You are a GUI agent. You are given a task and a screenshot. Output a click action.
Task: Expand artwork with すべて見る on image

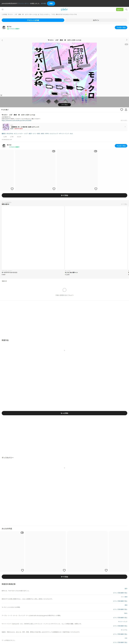point(64,105)
